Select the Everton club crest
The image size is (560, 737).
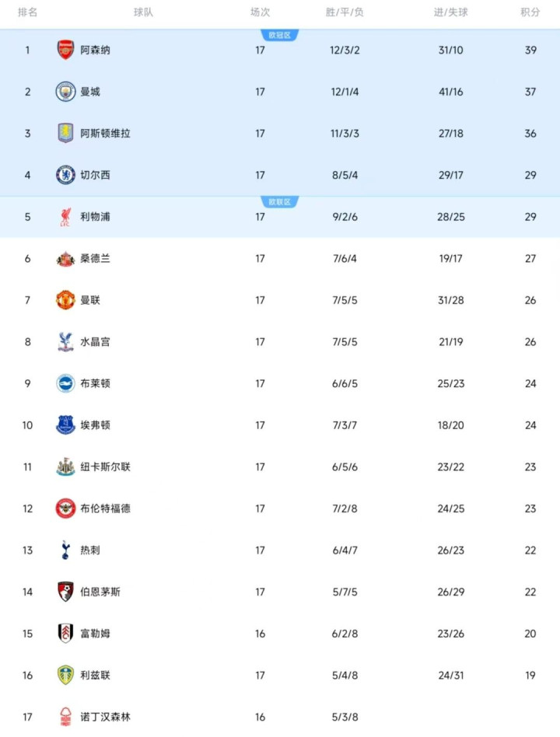click(x=65, y=425)
